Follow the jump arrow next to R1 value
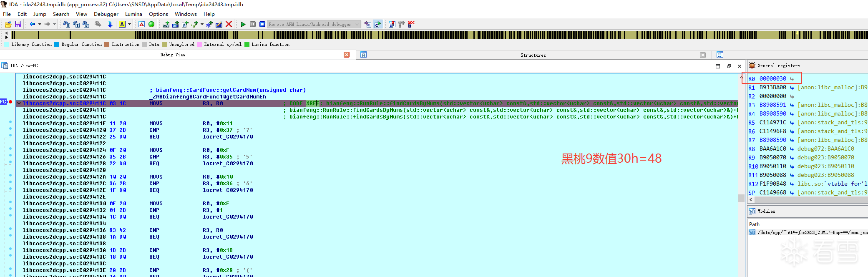This screenshot has width=868, height=277. 792,88
